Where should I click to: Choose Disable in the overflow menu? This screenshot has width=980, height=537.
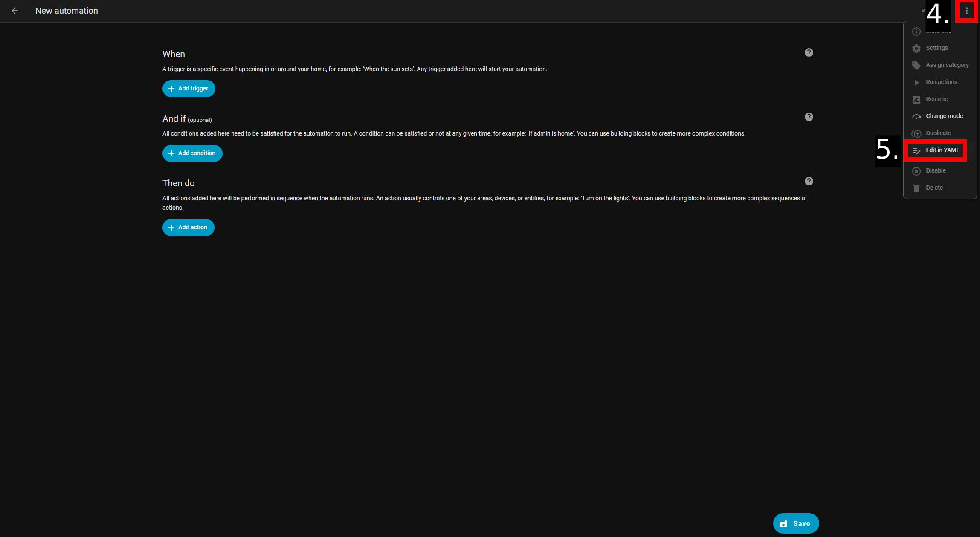[x=940, y=170]
